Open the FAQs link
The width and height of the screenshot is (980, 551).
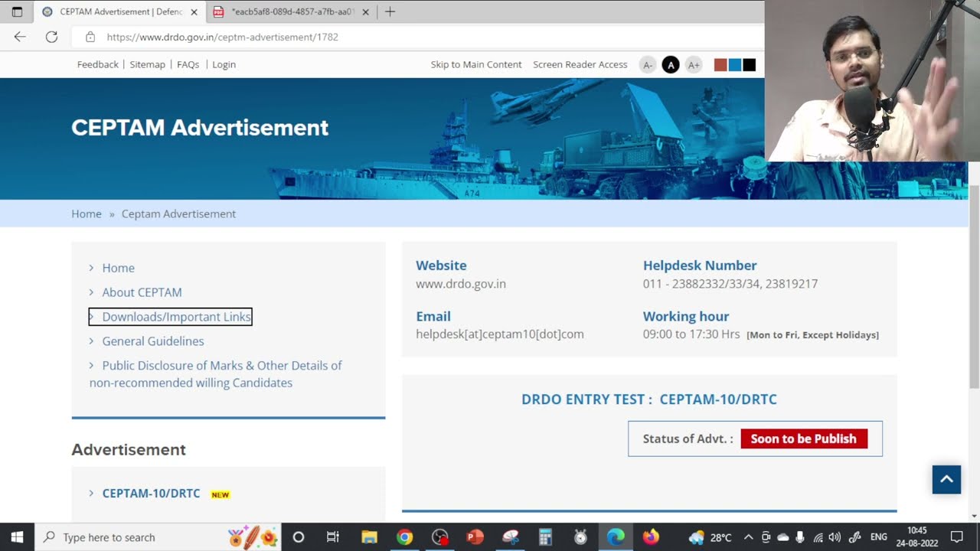pyautogui.click(x=188, y=64)
